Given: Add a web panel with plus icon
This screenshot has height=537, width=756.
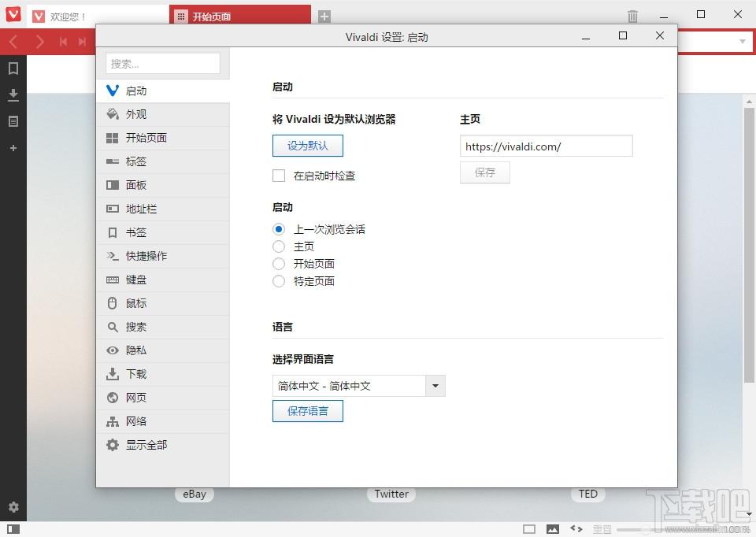Looking at the screenshot, I should point(13,148).
